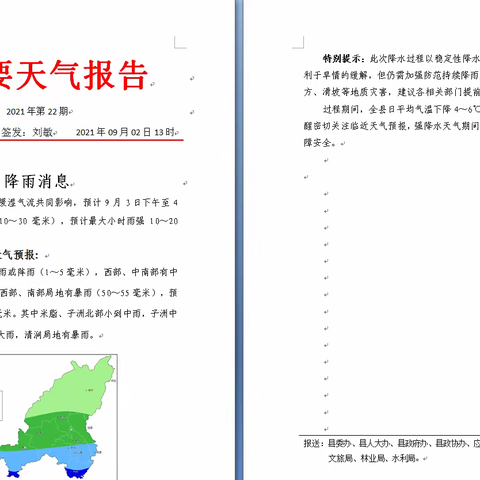Click the line 清涧局地有暴雨。
480x480 pixels.
click(49, 335)
